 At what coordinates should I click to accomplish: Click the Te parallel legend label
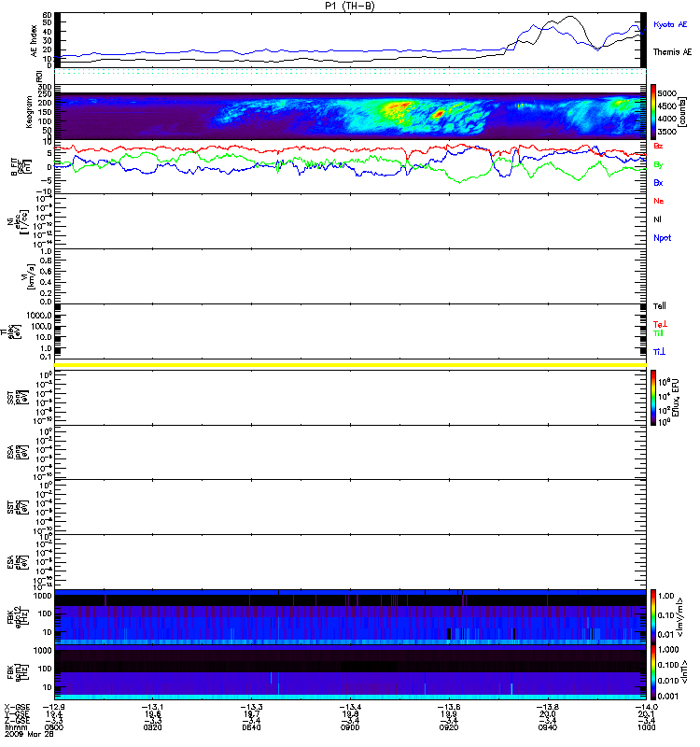click(660, 306)
